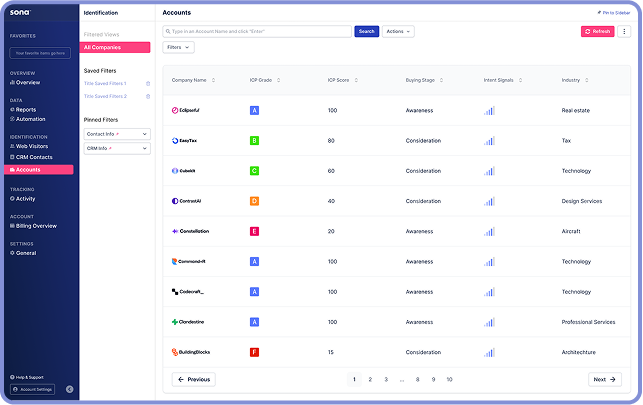Sort by Company Name column
The image size is (643, 405).
(x=193, y=80)
